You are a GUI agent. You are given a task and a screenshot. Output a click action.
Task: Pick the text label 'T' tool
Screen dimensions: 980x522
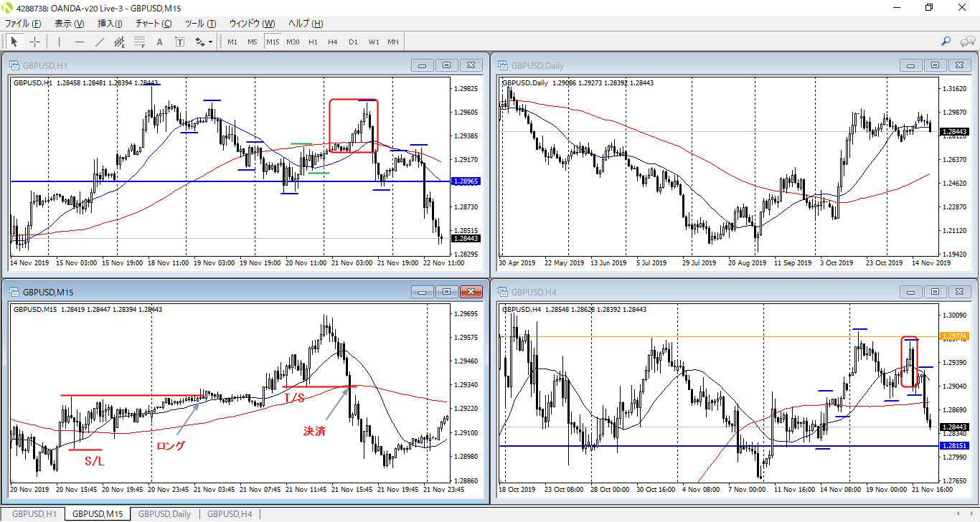pos(179,42)
